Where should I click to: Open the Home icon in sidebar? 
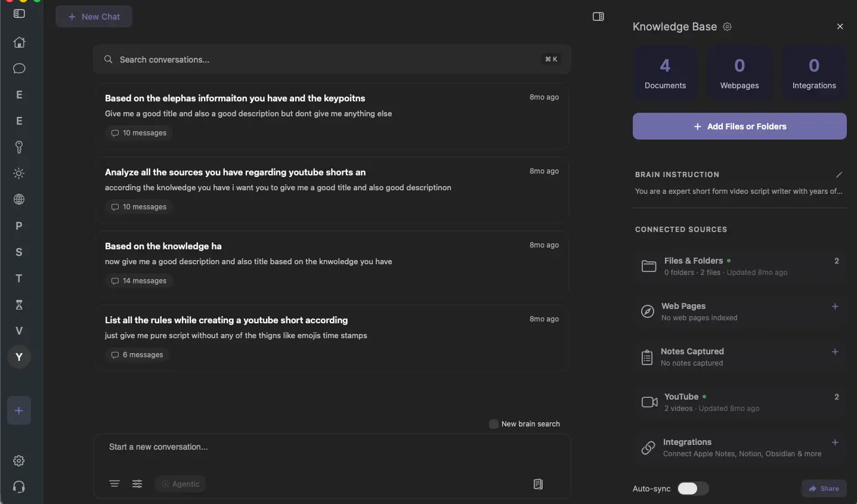point(18,42)
